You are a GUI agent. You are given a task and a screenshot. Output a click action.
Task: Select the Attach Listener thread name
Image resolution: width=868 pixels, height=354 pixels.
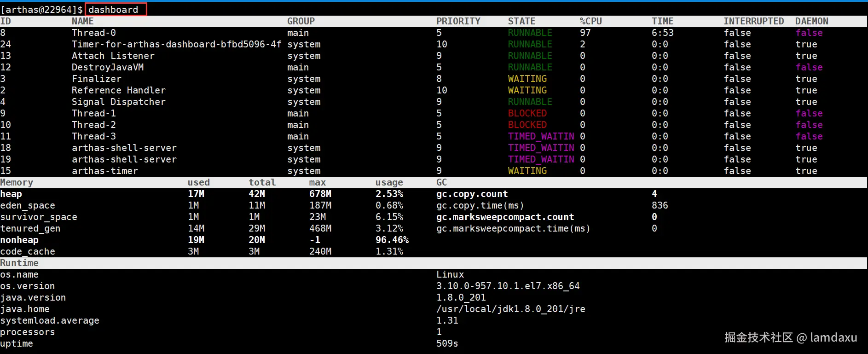coord(113,56)
